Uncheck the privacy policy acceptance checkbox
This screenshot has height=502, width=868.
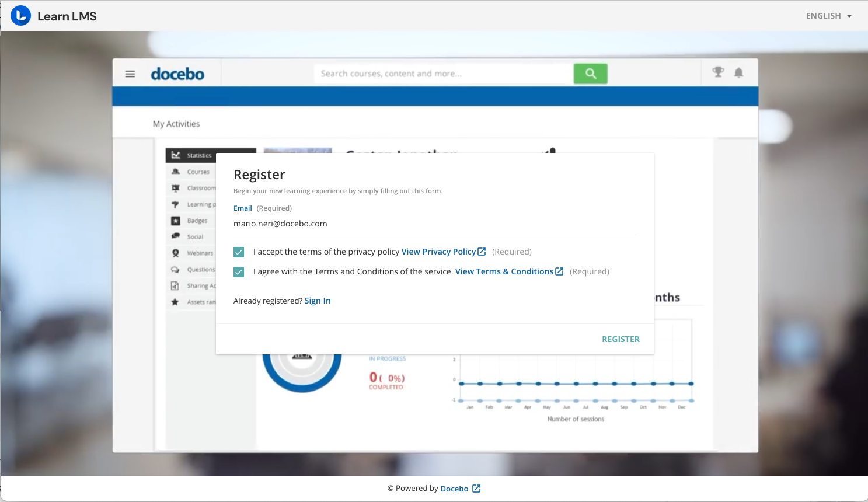point(239,252)
